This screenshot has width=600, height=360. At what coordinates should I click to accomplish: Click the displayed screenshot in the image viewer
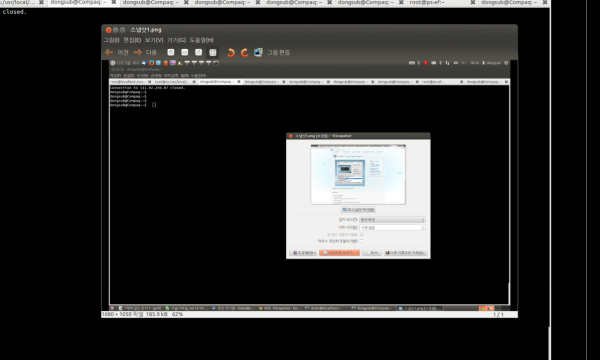point(309,185)
